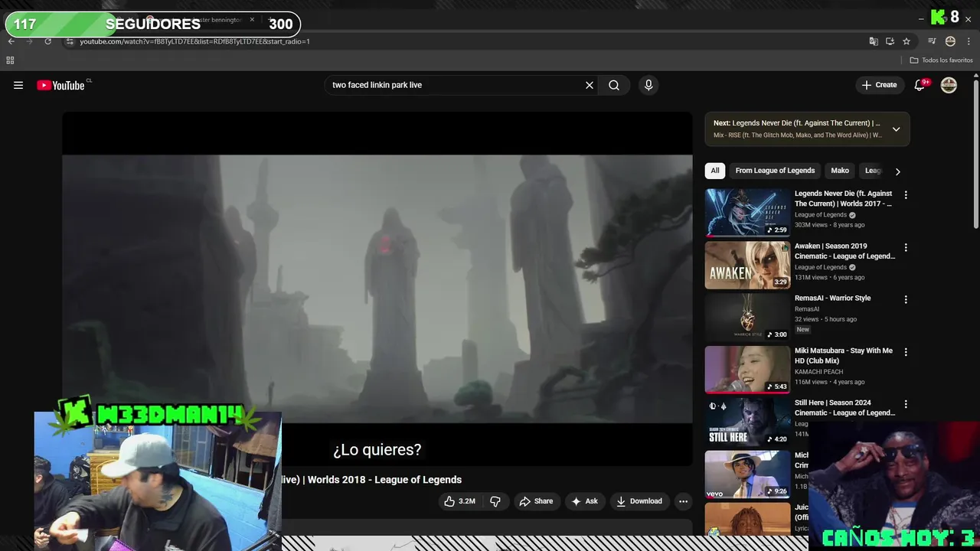Open options for Legends Never Die video

point(906,195)
